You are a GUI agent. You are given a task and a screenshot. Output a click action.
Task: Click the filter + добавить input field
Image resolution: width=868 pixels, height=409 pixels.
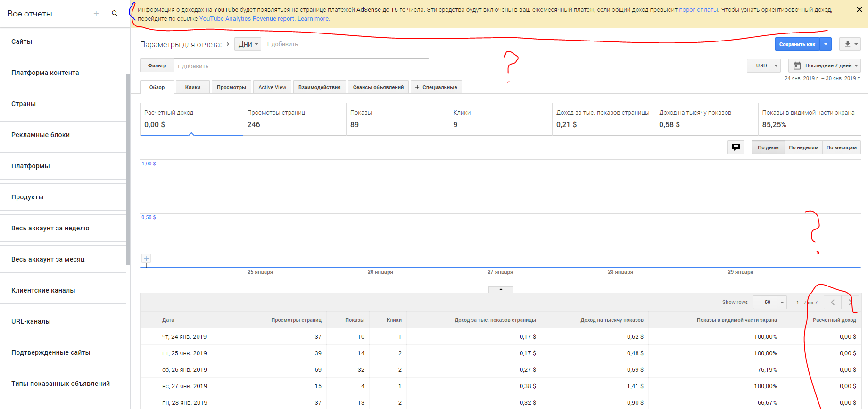(x=301, y=66)
